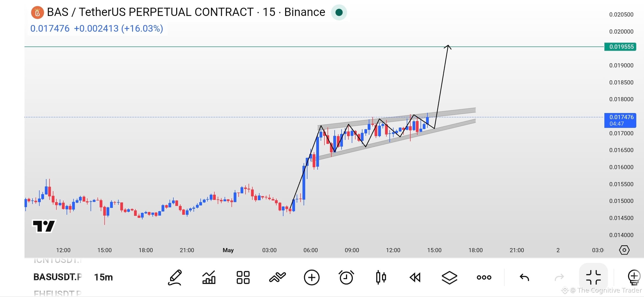The width and height of the screenshot is (644, 297).
Task: Click the orange BAS coin icon
Action: (37, 12)
